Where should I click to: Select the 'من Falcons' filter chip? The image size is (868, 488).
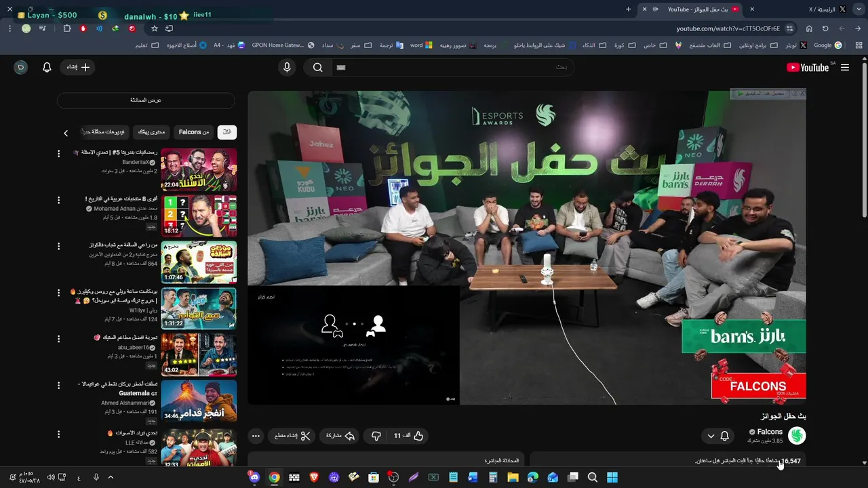click(x=194, y=132)
